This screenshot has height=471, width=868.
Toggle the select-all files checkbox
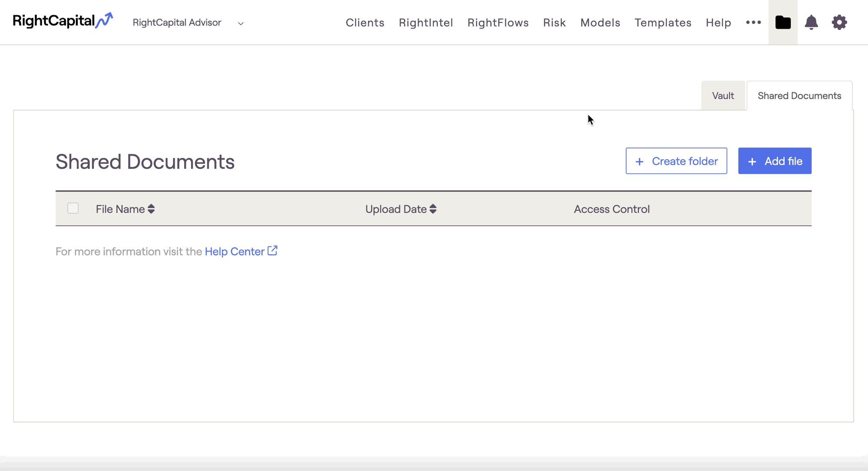coord(73,208)
